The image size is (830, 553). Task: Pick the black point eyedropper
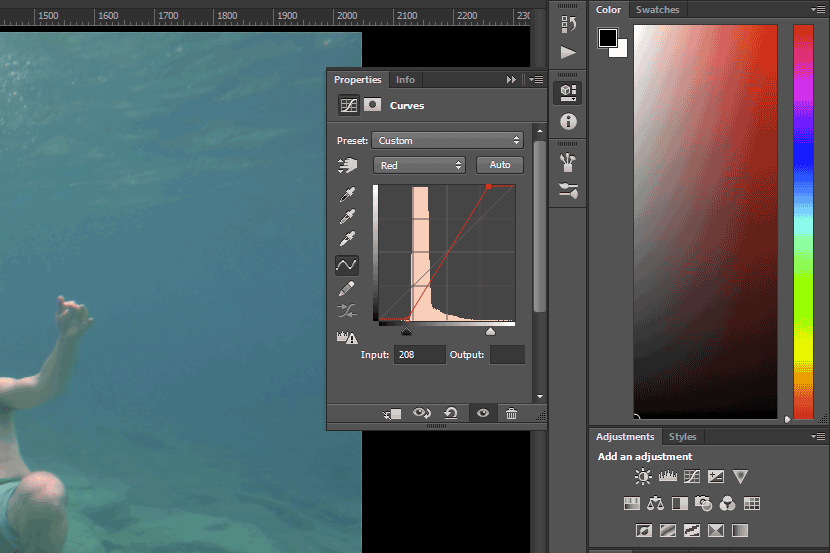(x=347, y=195)
